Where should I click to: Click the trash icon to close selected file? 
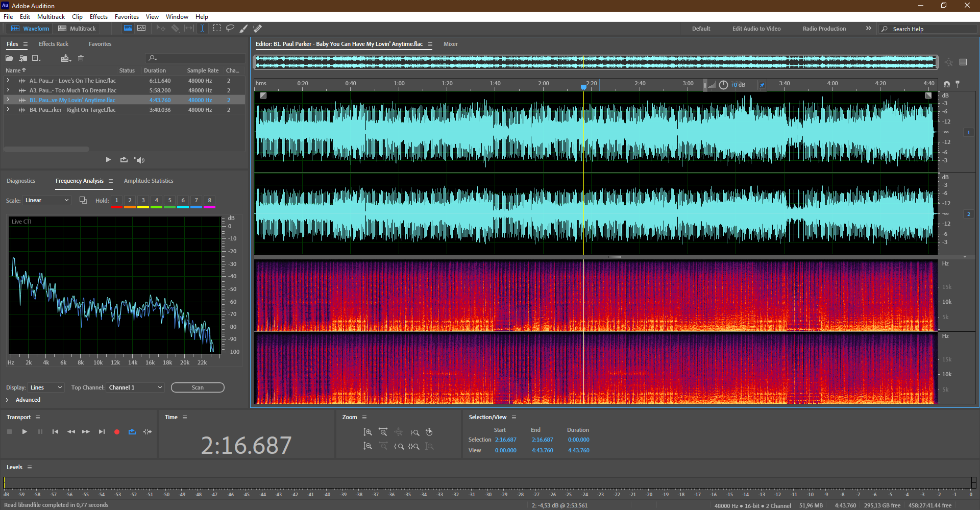pyautogui.click(x=81, y=58)
